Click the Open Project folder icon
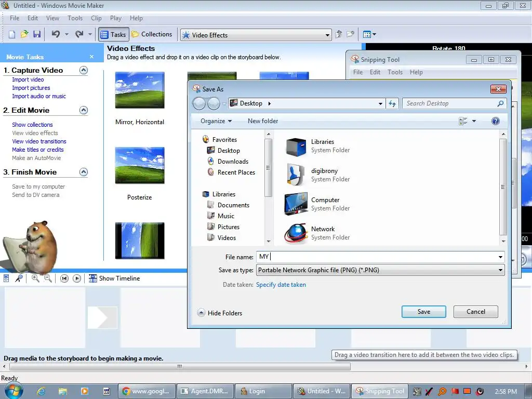The image size is (532, 399). tap(24, 34)
